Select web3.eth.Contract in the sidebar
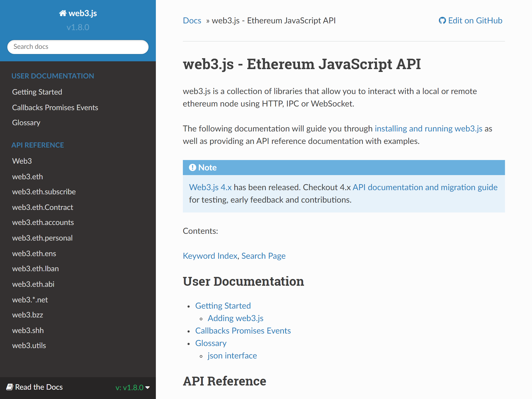This screenshot has height=399, width=532. point(43,207)
